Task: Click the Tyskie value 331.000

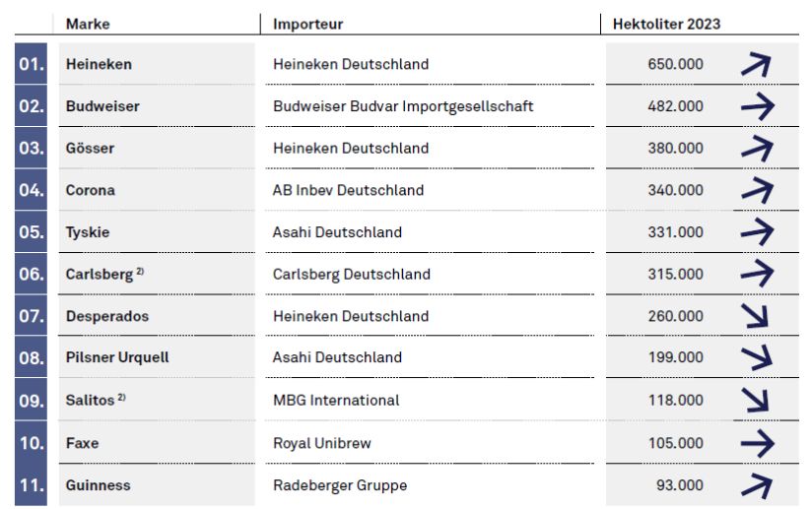Action: point(675,231)
